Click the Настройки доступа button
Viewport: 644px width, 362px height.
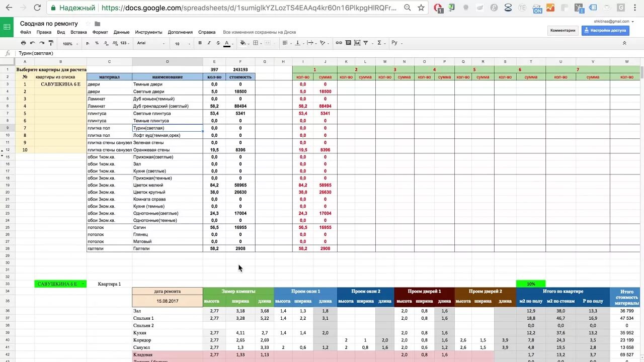606,30
